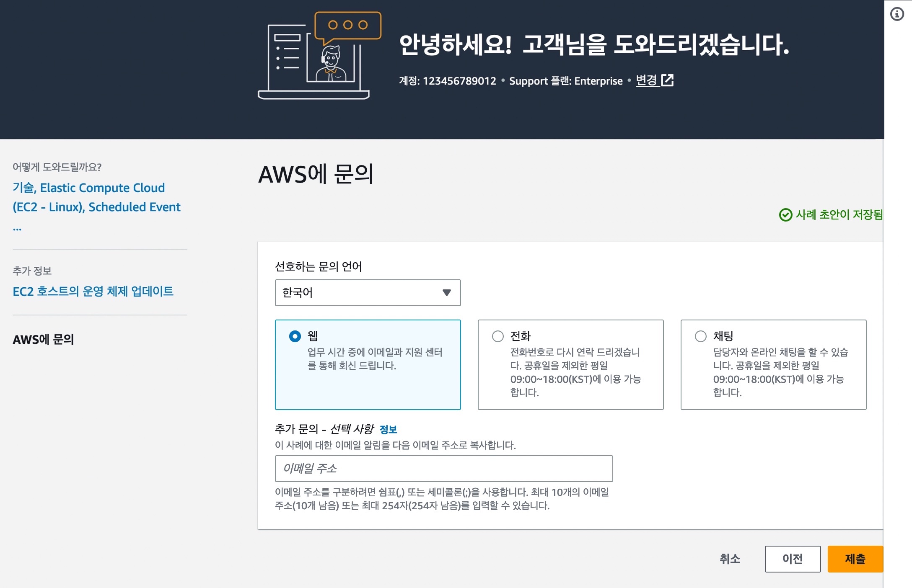
Task: Click the dropdown arrow of the language selector
Action: click(447, 292)
